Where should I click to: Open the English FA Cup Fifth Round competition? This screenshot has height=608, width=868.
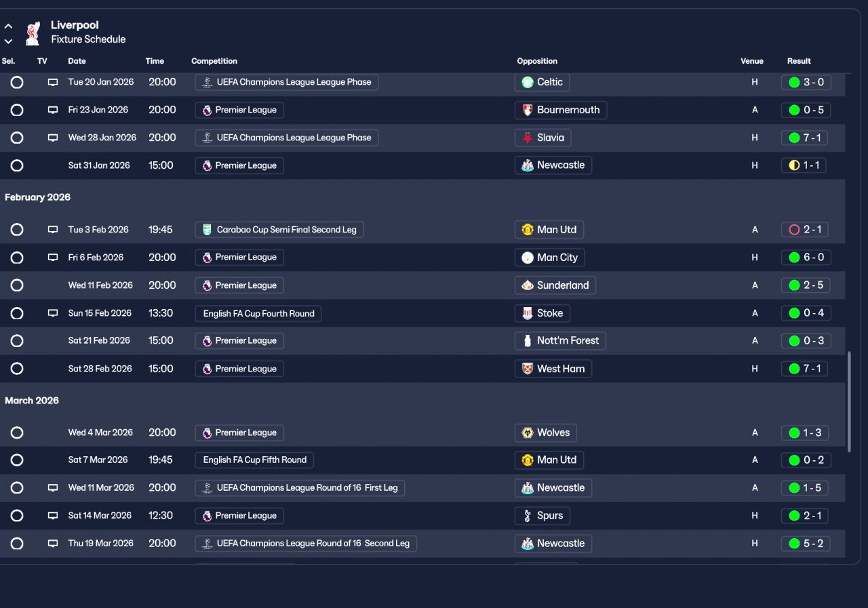click(254, 460)
